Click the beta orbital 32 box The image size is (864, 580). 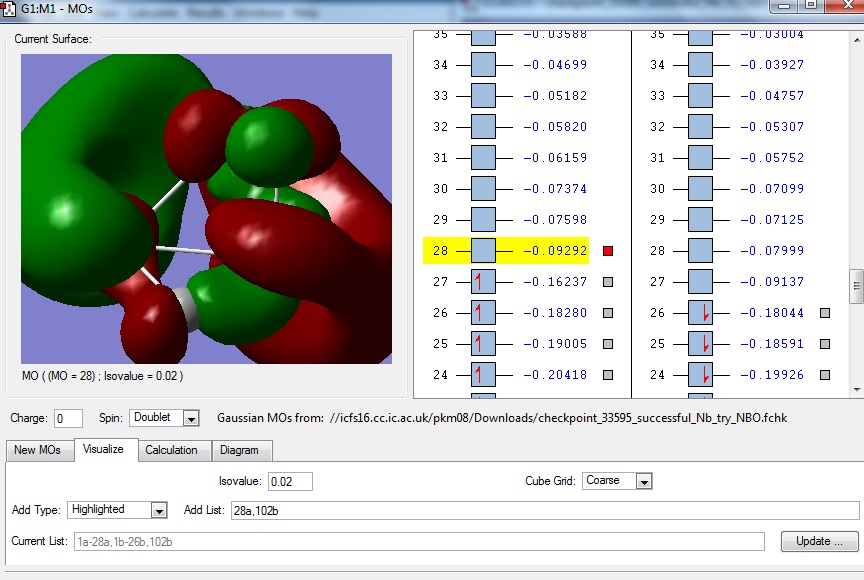tap(700, 127)
